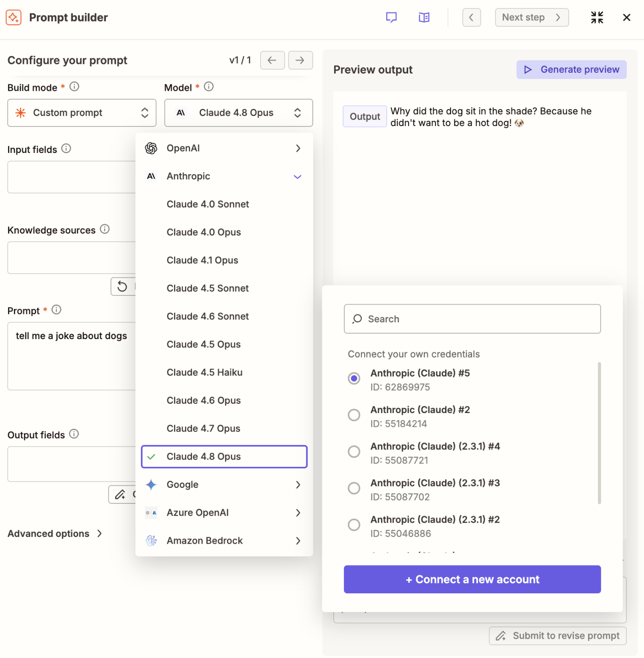Choose Claude 4.6 Opus model
Screen dimensions: 644x658
tap(224, 400)
